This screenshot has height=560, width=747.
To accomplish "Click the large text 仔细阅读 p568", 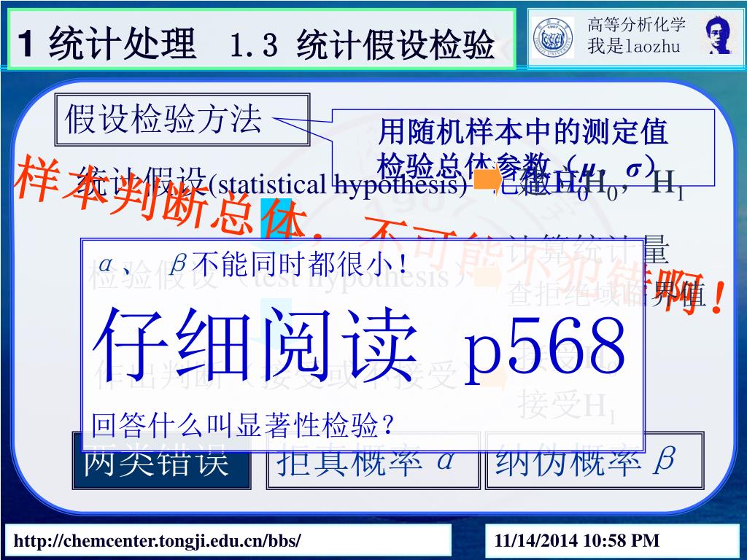I will click(x=359, y=346).
